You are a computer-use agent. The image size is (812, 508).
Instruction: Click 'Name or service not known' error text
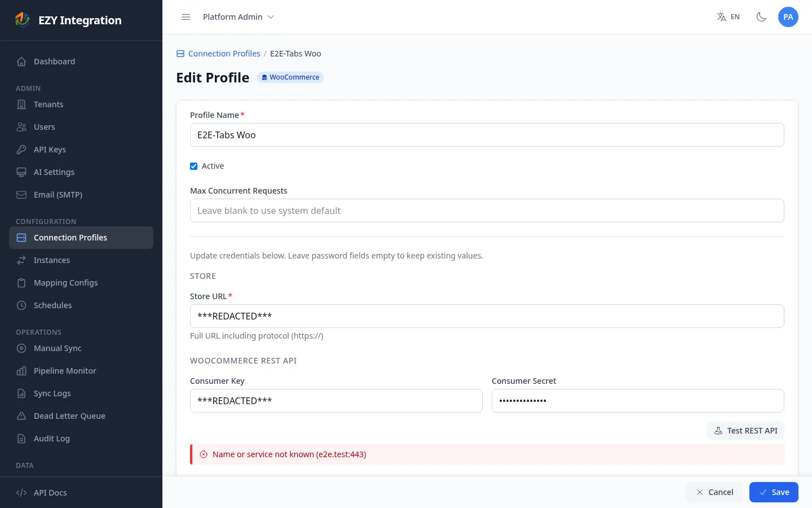pos(289,454)
